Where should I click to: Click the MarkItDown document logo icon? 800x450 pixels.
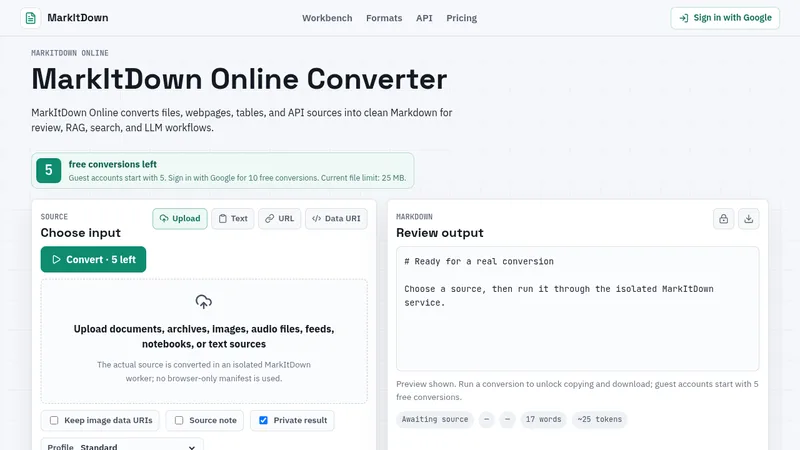pos(31,18)
